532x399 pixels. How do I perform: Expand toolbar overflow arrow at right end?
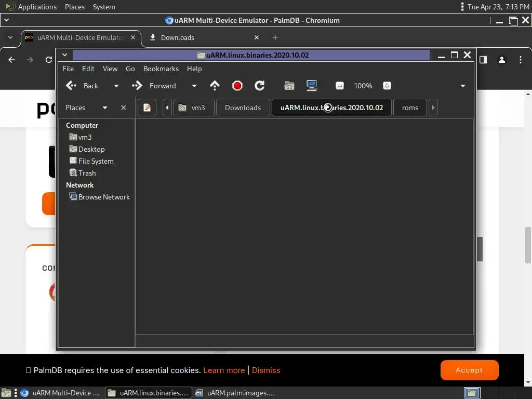coord(463,86)
